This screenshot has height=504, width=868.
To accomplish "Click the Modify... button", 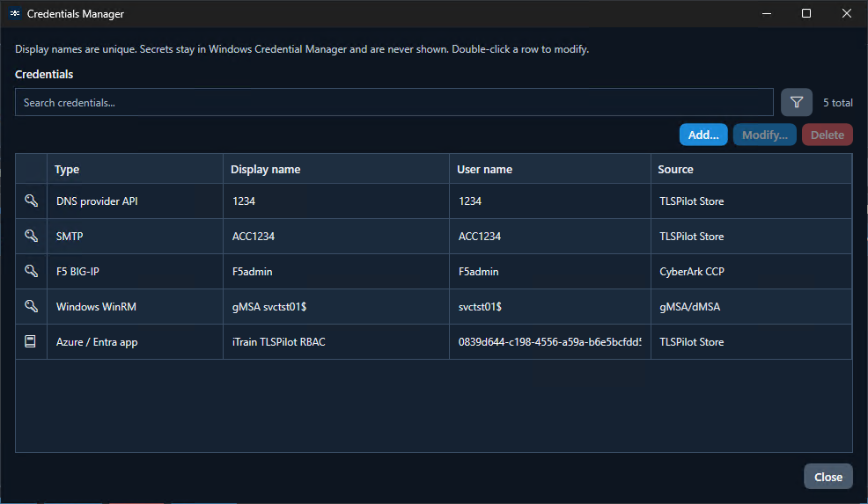I will (x=764, y=135).
